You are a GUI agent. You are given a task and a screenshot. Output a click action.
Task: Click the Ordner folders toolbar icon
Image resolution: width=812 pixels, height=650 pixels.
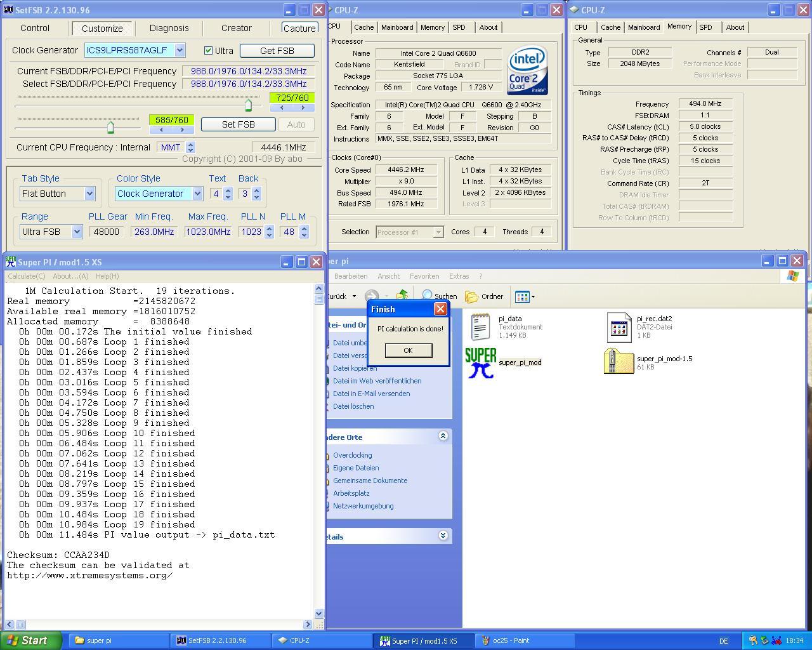(x=484, y=296)
